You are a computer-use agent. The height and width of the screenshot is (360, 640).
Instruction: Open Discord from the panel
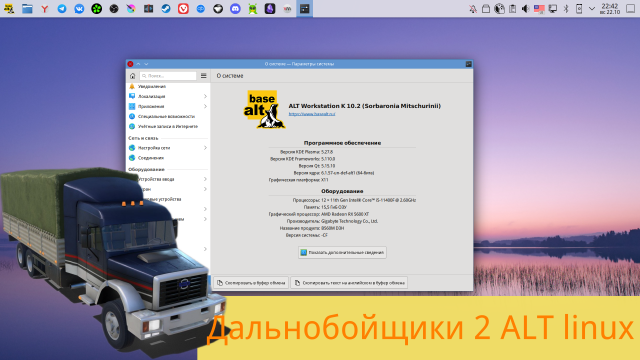[x=235, y=9]
